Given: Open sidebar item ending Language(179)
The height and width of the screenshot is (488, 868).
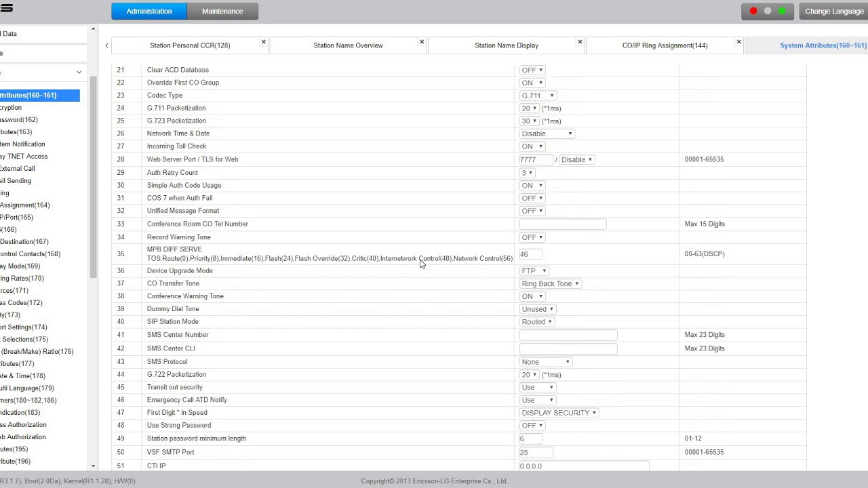Looking at the screenshot, I should [x=27, y=388].
